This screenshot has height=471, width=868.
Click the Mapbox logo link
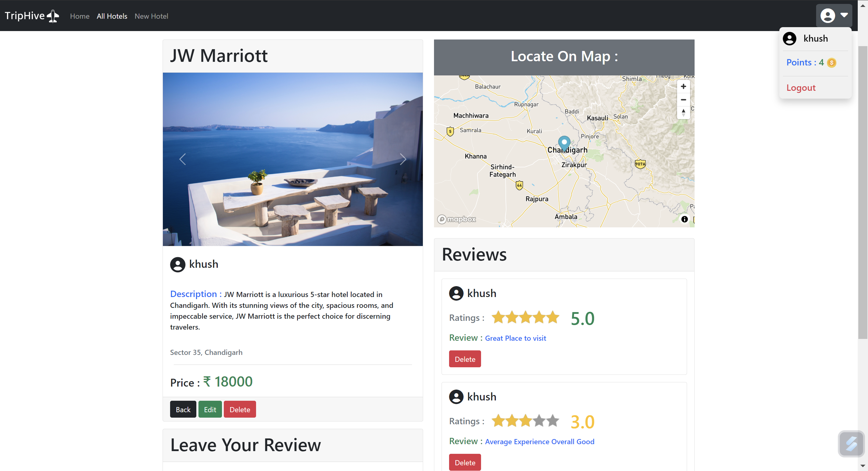(456, 219)
